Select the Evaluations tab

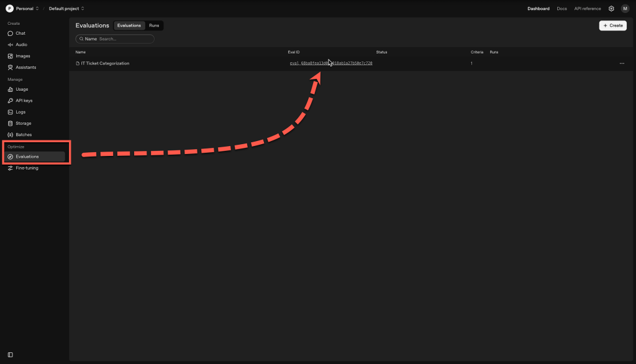pyautogui.click(x=129, y=25)
